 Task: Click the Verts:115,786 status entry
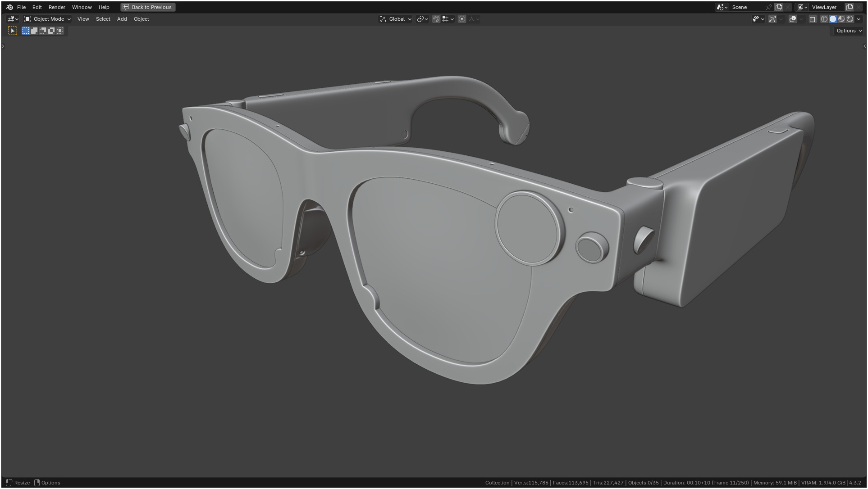click(x=531, y=483)
